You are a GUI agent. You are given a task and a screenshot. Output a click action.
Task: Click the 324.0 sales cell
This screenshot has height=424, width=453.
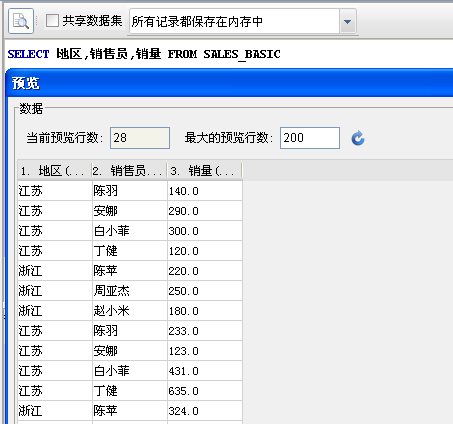[205, 411]
